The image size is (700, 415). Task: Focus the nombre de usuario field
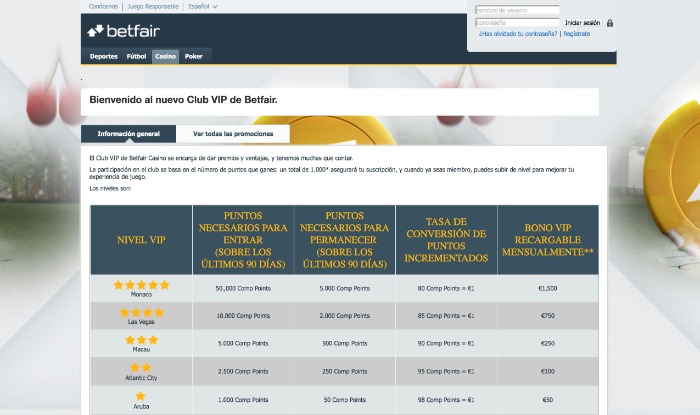(x=517, y=10)
